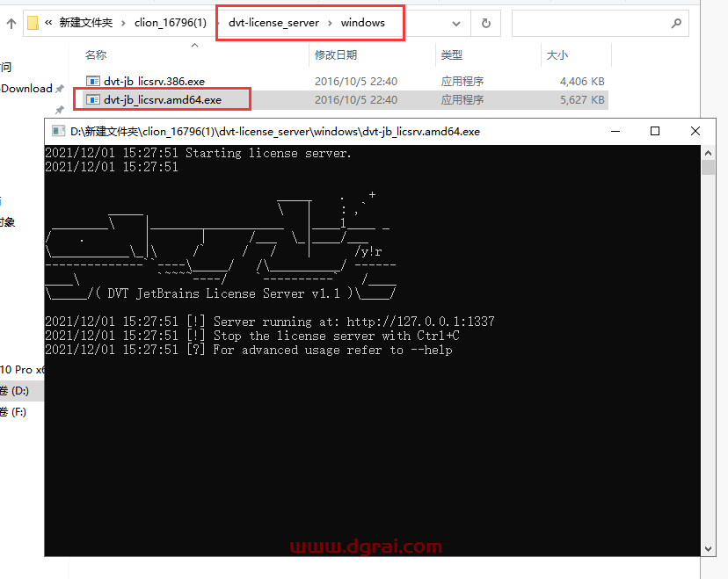The width and height of the screenshot is (728, 579).
Task: Toggle sort arrow above the 名称 column
Action: pyautogui.click(x=193, y=47)
